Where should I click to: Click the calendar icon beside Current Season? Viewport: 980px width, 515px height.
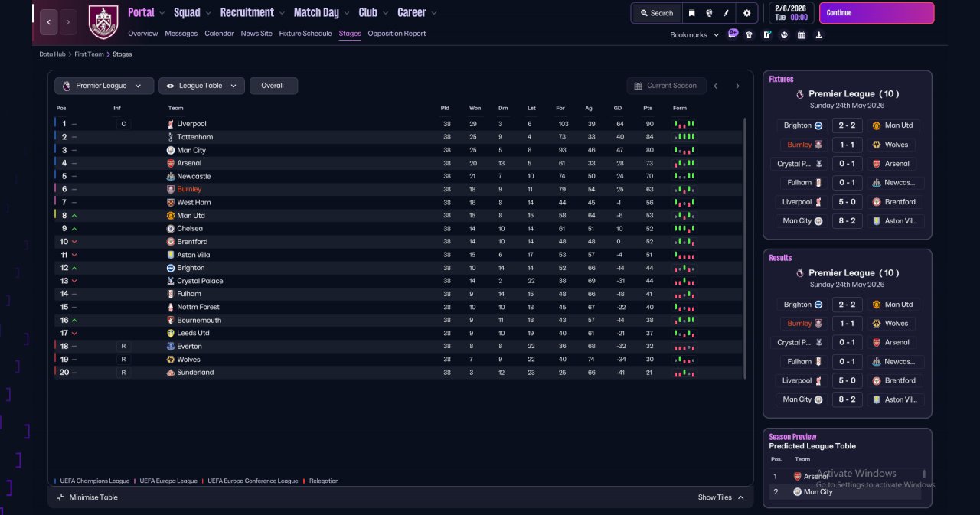tap(638, 86)
